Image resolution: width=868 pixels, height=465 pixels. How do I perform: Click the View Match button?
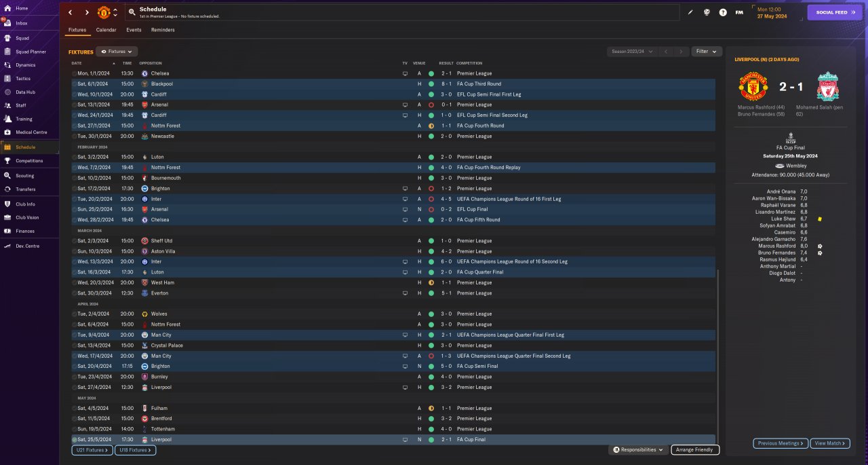830,443
